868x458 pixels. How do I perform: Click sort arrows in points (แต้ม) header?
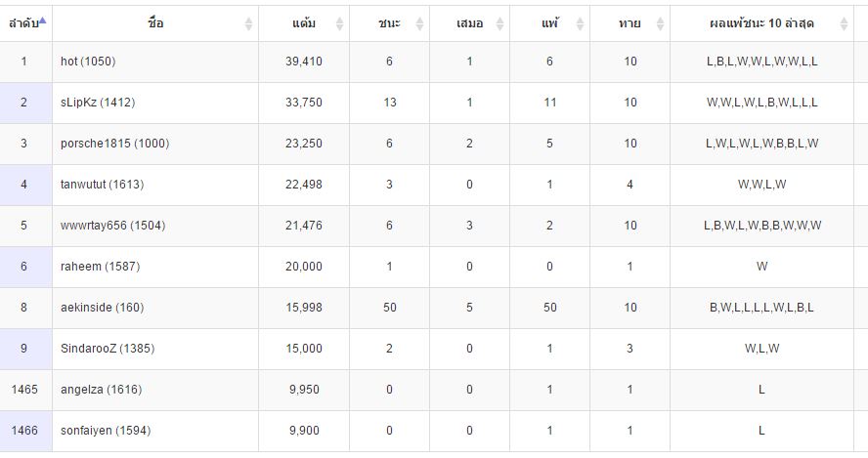point(339,23)
